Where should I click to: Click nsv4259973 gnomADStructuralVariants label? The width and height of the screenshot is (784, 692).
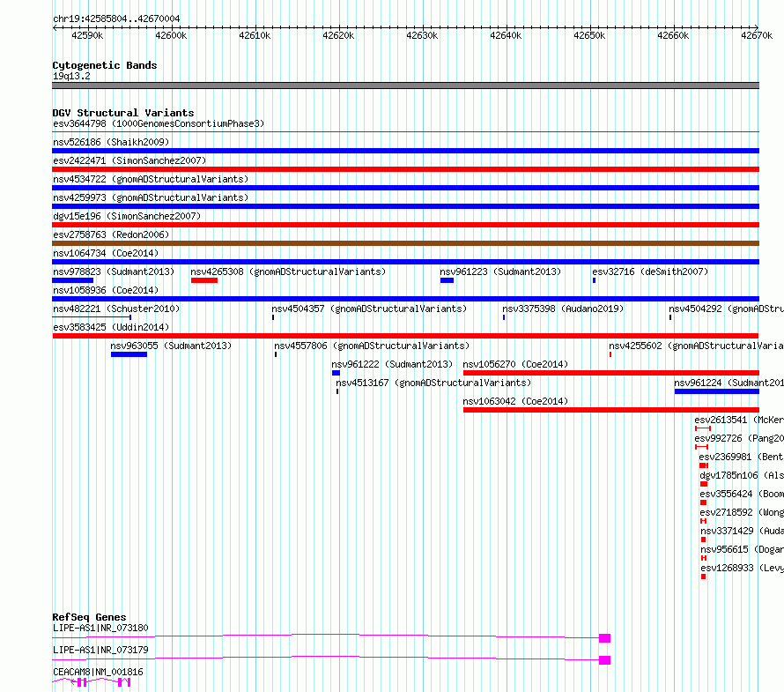pyautogui.click(x=151, y=197)
